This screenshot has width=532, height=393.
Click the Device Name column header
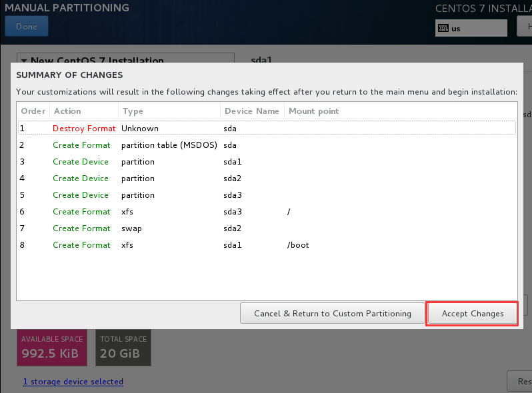tap(252, 111)
